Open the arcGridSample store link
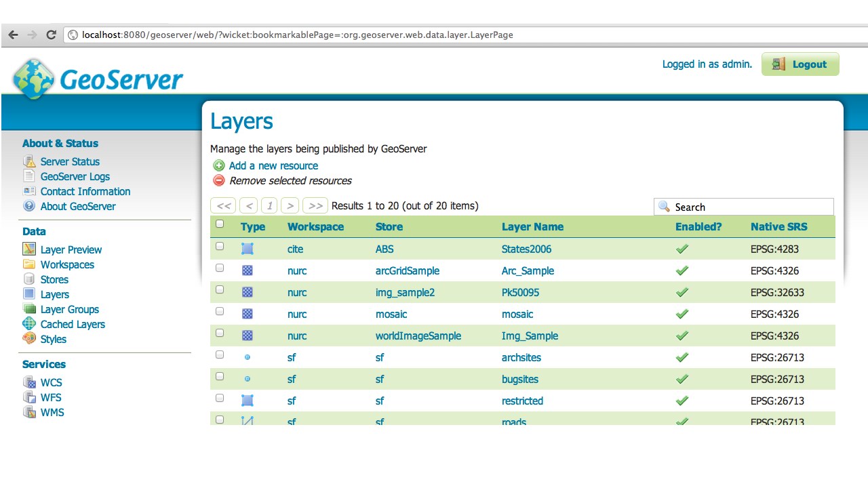This screenshot has height=488, width=868. pos(408,270)
